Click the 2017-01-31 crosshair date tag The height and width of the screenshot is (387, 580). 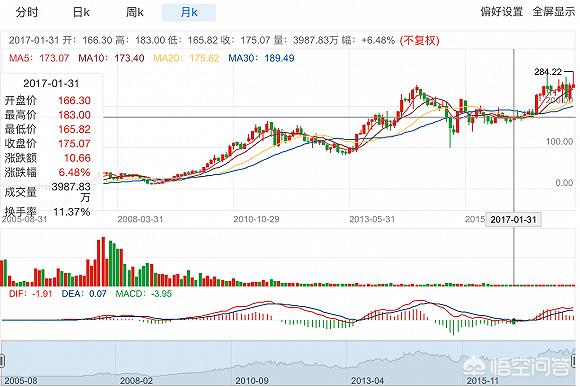tap(513, 219)
